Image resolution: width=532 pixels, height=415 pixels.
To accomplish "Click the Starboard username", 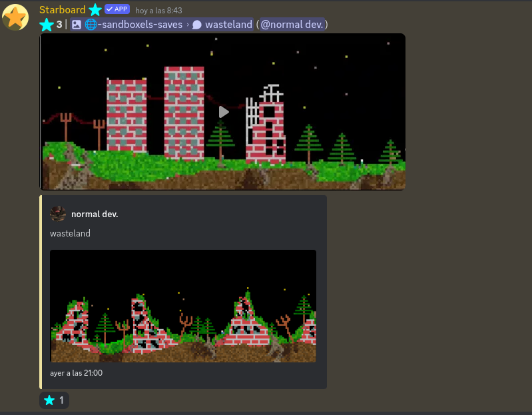I will click(62, 10).
